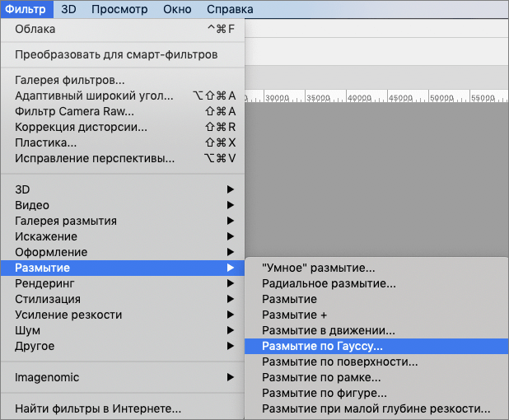Open Галерея фильтров...
This screenshot has height=420, width=509.
tap(123, 80)
